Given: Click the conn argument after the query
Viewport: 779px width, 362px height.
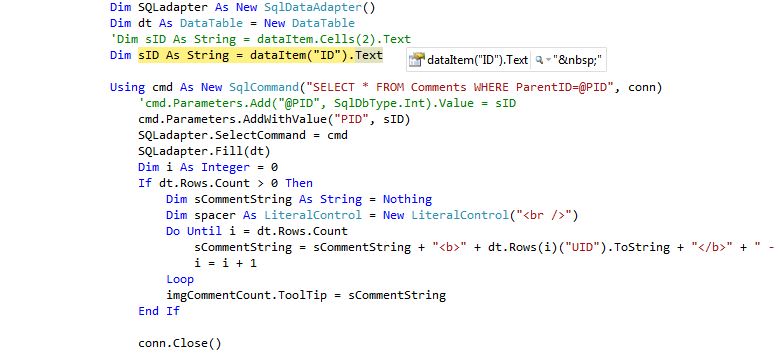Looking at the screenshot, I should 642,87.
